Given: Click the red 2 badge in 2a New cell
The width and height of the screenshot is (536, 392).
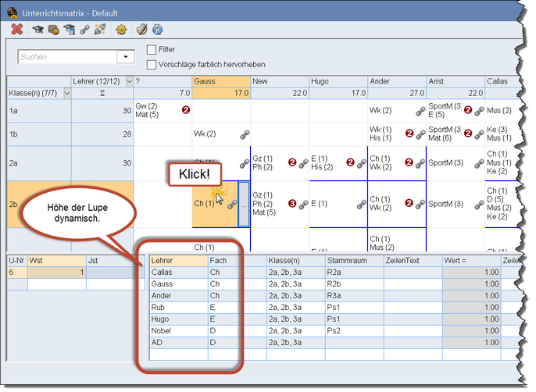Looking at the screenshot, I should pos(292,162).
